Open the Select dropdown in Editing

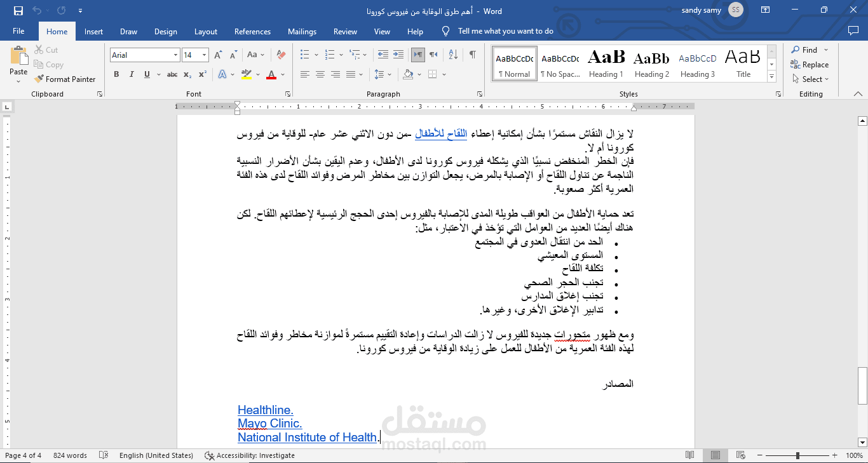pos(811,79)
